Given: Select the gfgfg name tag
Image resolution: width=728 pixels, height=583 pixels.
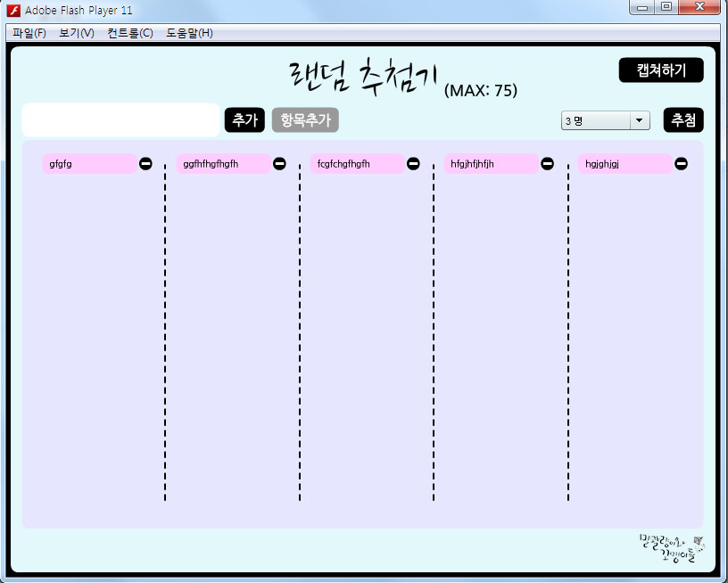Looking at the screenshot, I should click(x=89, y=164).
